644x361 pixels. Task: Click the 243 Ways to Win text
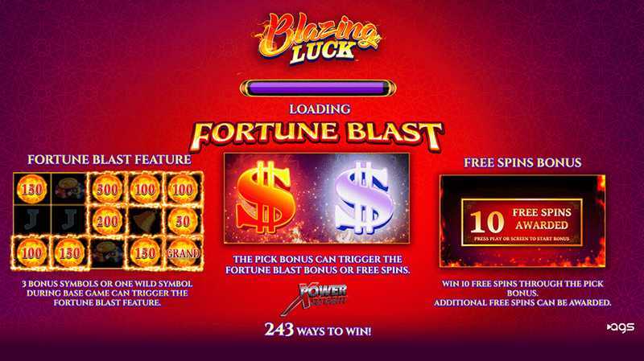coord(318,330)
